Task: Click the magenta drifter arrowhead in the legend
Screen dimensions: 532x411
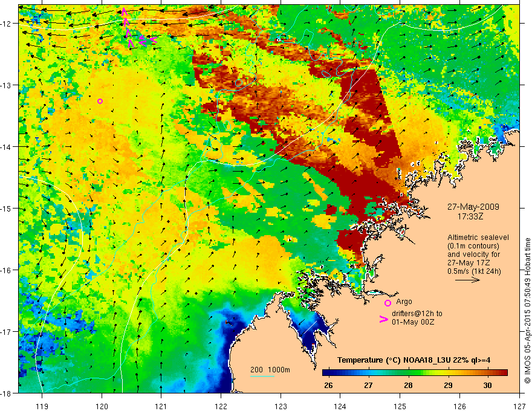Action: [384, 319]
